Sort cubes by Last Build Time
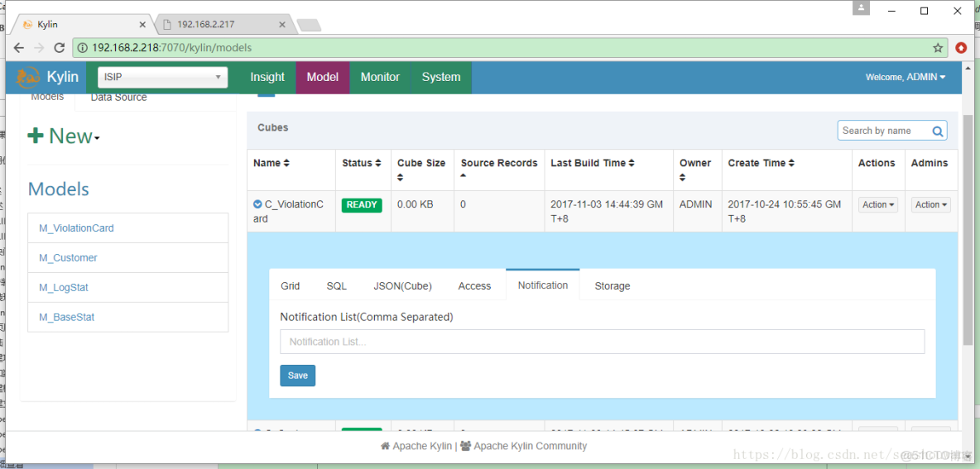Viewport: 980px width, 469px height. [x=593, y=163]
